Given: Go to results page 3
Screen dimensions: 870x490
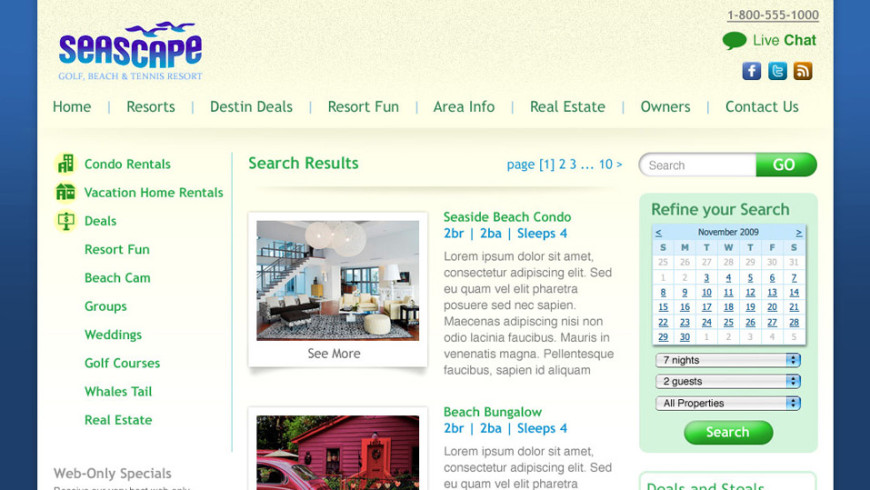Looking at the screenshot, I should (x=573, y=164).
